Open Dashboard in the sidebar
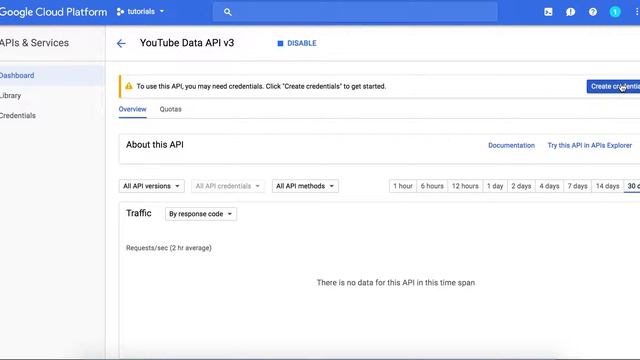The height and width of the screenshot is (360, 640). [x=52, y=76]
